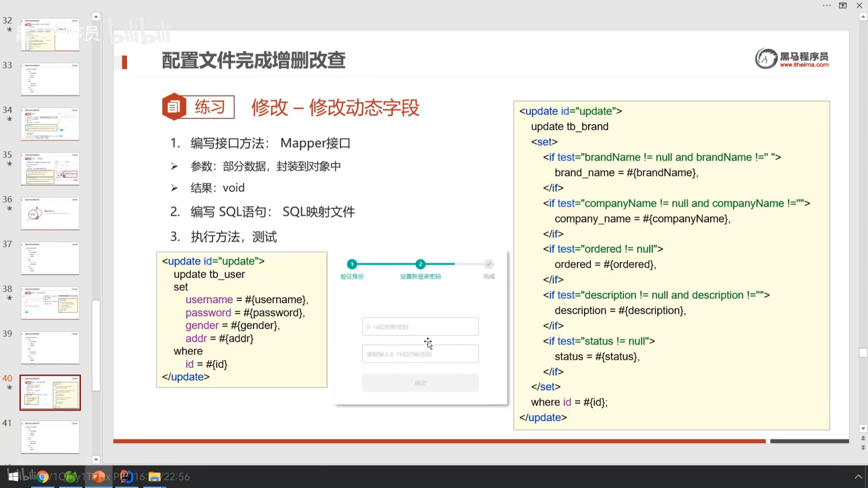Click thumbnail panel scroll-down arrow
The image size is (868, 488).
[96, 460]
